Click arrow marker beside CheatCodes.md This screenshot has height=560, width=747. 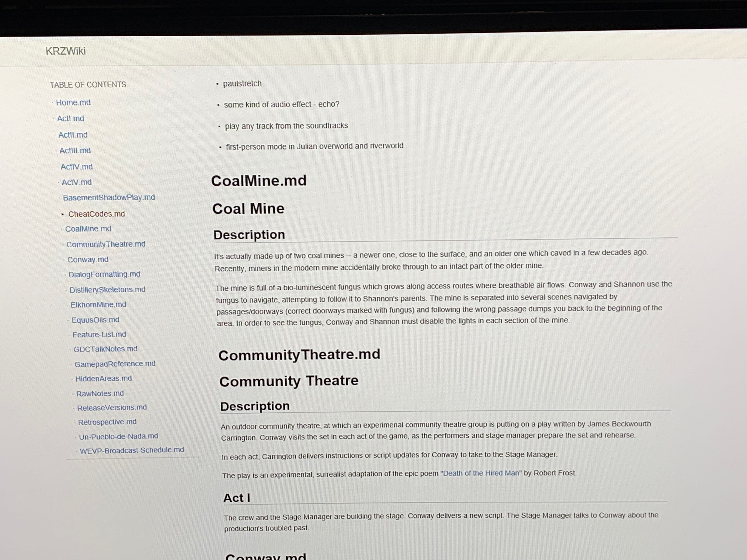click(62, 214)
